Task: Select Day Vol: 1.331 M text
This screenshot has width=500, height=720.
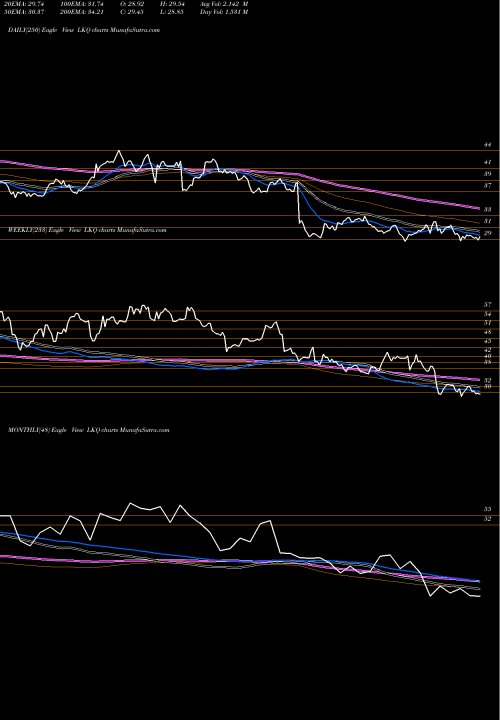Action: click(x=224, y=12)
